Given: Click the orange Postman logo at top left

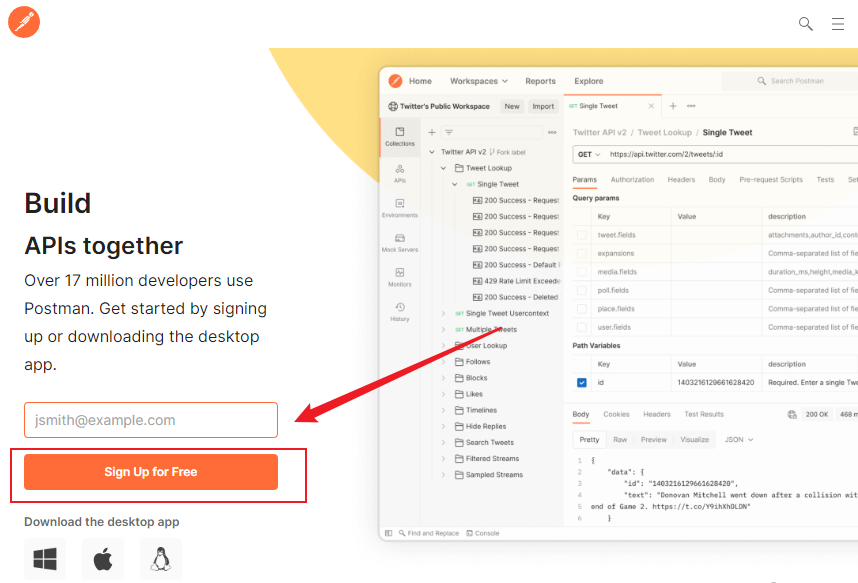Looking at the screenshot, I should [x=24, y=22].
